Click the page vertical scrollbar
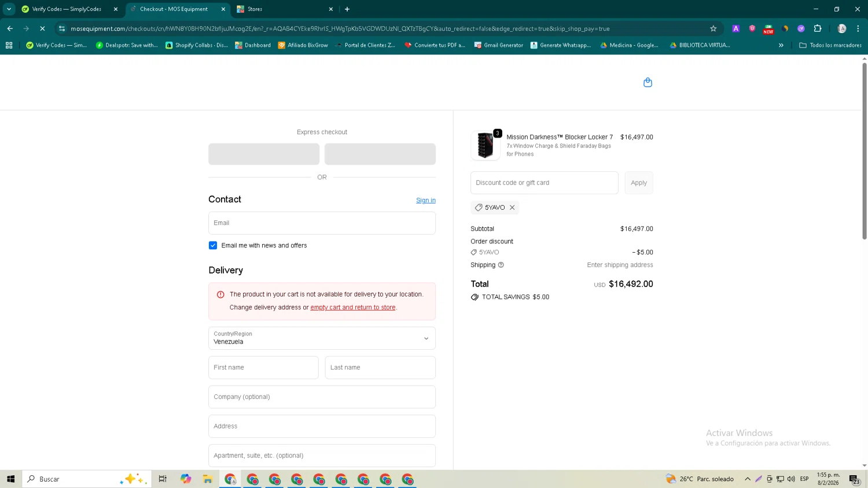The width and height of the screenshot is (868, 488). click(x=865, y=150)
